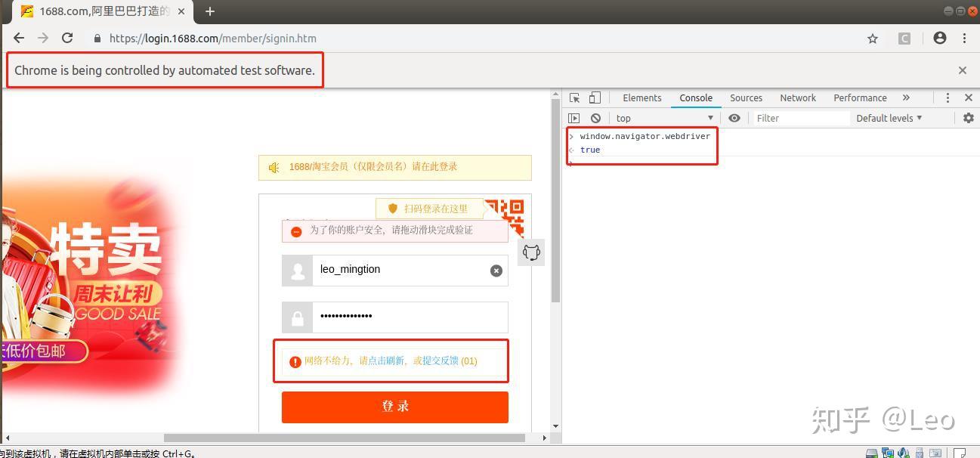The height and width of the screenshot is (458, 980).
Task: Bookmark this page with the star
Action: 873,39
